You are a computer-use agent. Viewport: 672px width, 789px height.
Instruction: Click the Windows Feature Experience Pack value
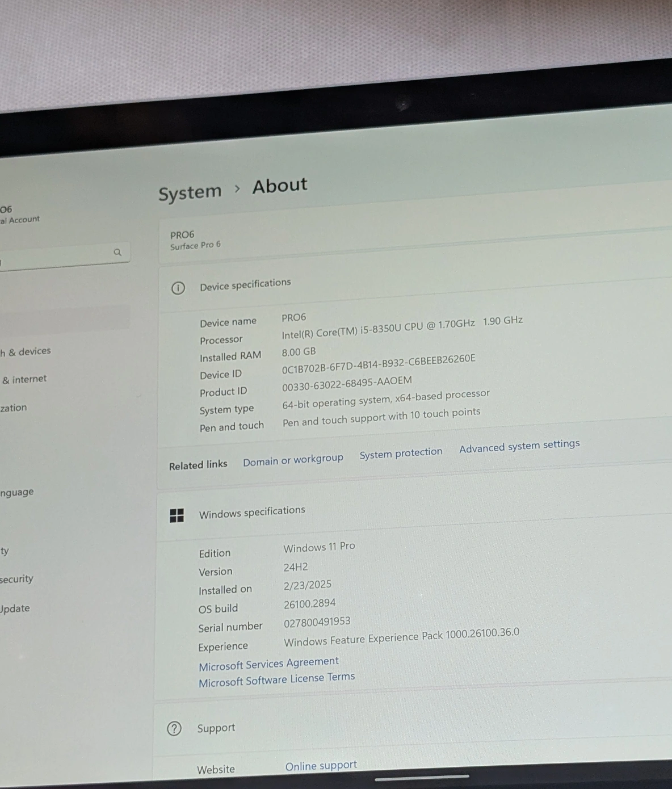(x=401, y=637)
